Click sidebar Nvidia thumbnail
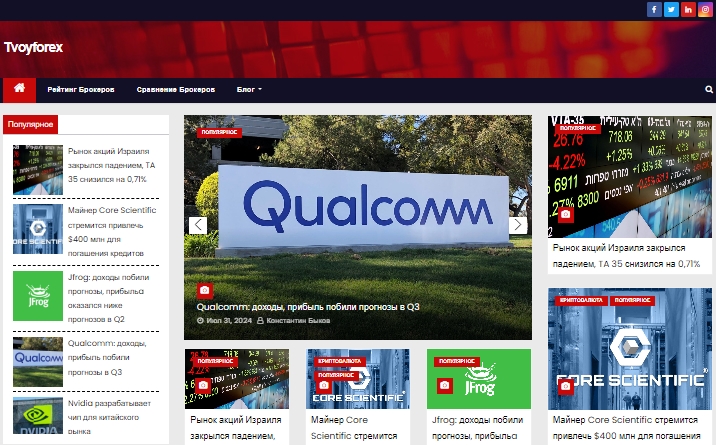 click(x=38, y=415)
